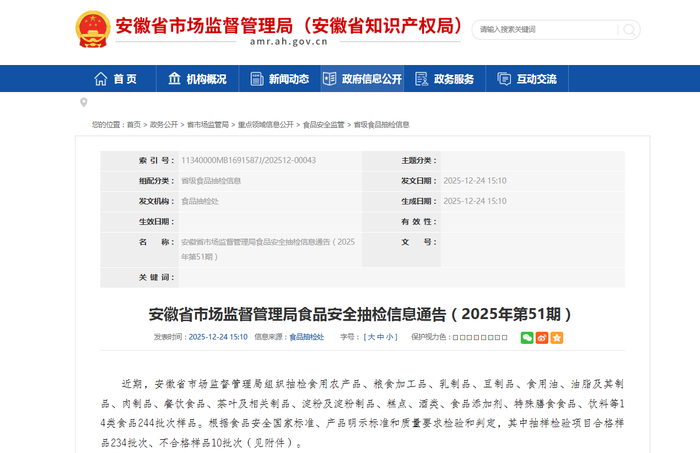The image size is (700, 453).
Task: Set font size to 大
Action: tap(371, 337)
